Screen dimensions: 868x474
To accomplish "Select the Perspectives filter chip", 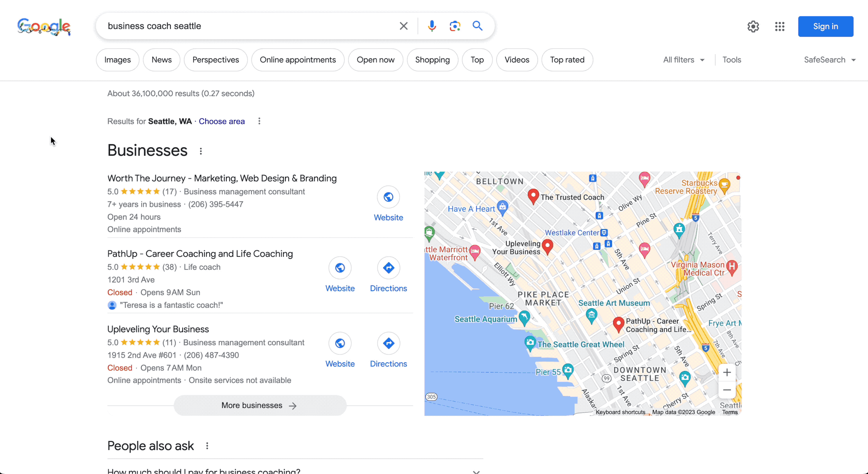I will 216,60.
